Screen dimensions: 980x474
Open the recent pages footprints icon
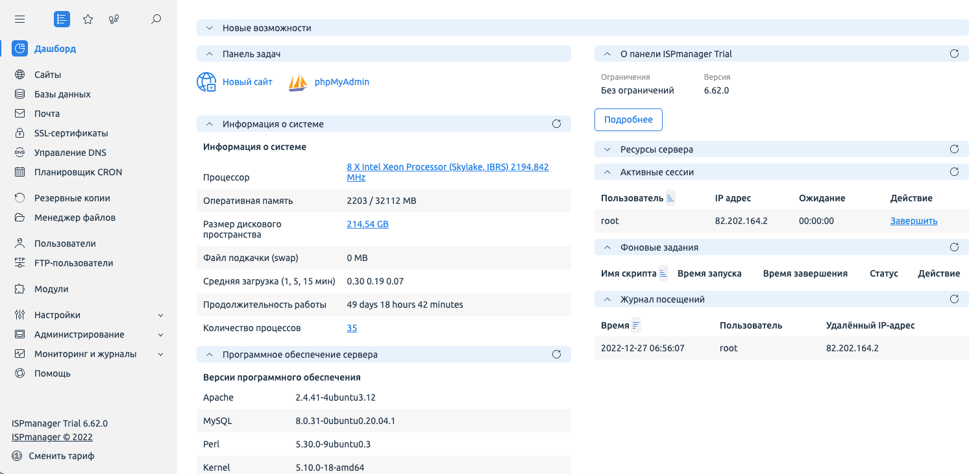pos(114,19)
